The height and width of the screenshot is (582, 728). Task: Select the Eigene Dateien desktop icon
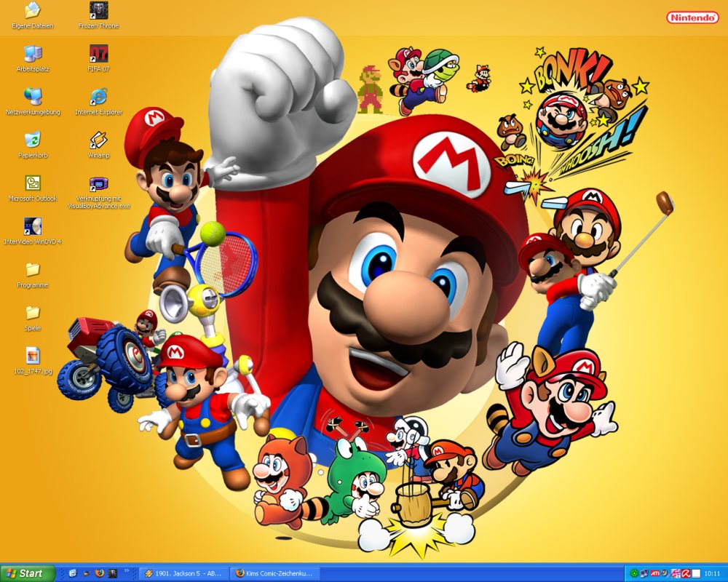tap(33, 11)
